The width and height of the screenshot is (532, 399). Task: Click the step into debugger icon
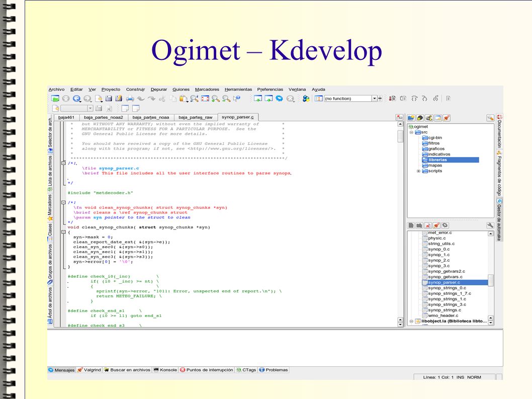(x=424, y=99)
